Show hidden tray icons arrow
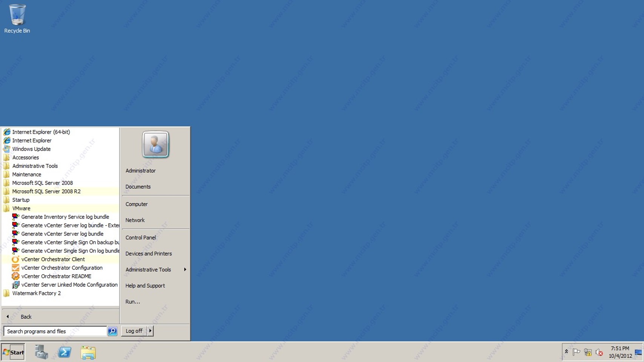Viewport: 644px width, 362px height. 566,352
